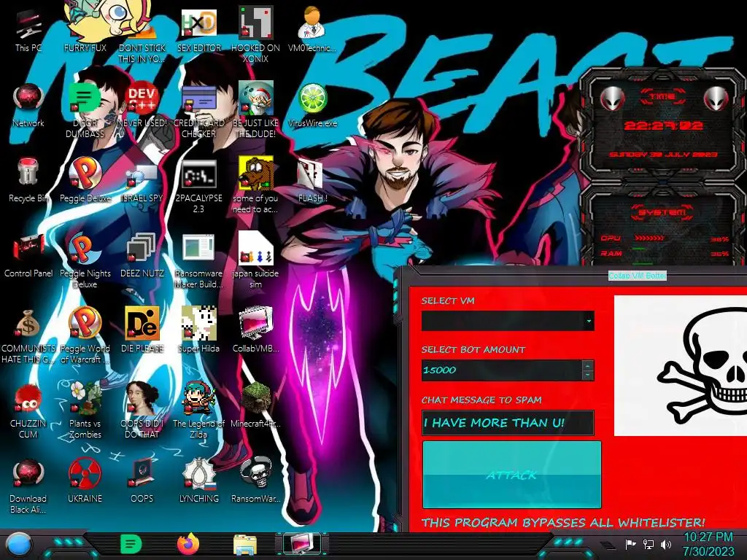Launch Super Hilda game icon

click(198, 330)
